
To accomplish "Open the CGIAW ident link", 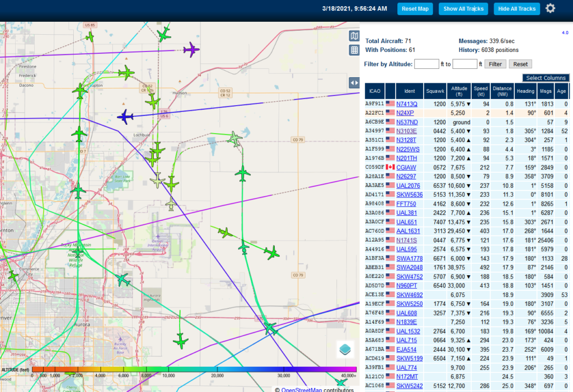I will tap(406, 168).
